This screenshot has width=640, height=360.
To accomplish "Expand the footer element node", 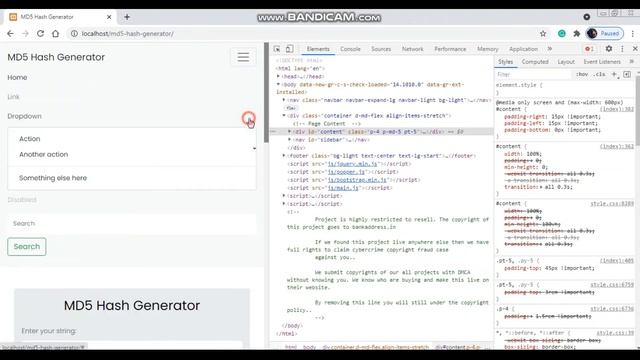I will [x=284, y=156].
